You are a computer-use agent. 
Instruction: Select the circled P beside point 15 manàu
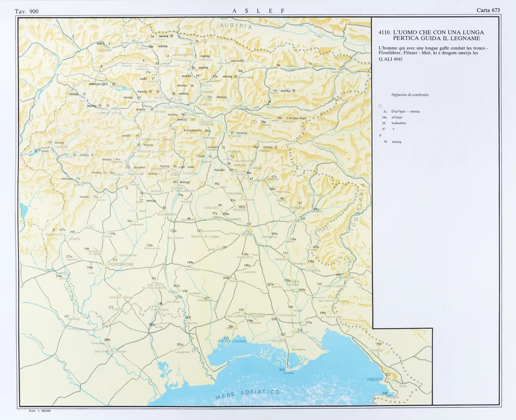(294, 91)
